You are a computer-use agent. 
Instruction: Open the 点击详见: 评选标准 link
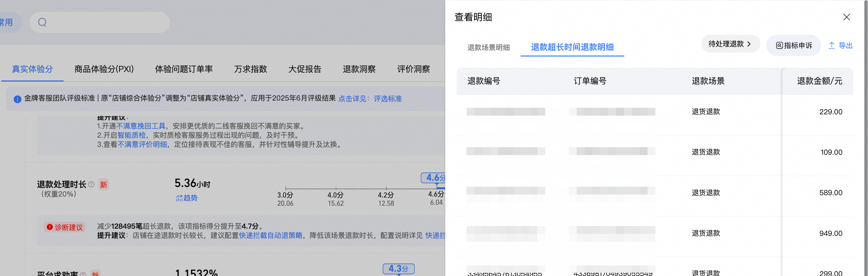(370, 99)
